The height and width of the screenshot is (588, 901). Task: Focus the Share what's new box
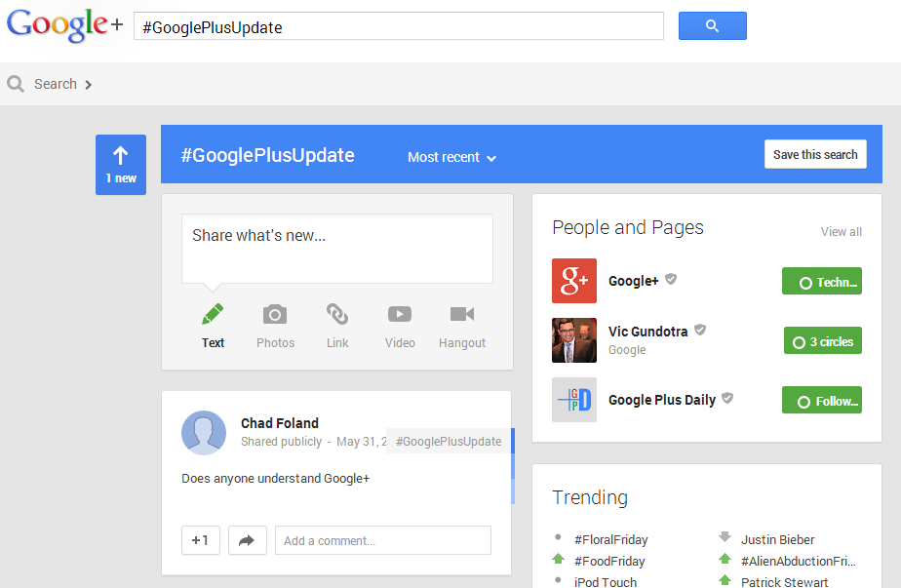[x=337, y=249]
